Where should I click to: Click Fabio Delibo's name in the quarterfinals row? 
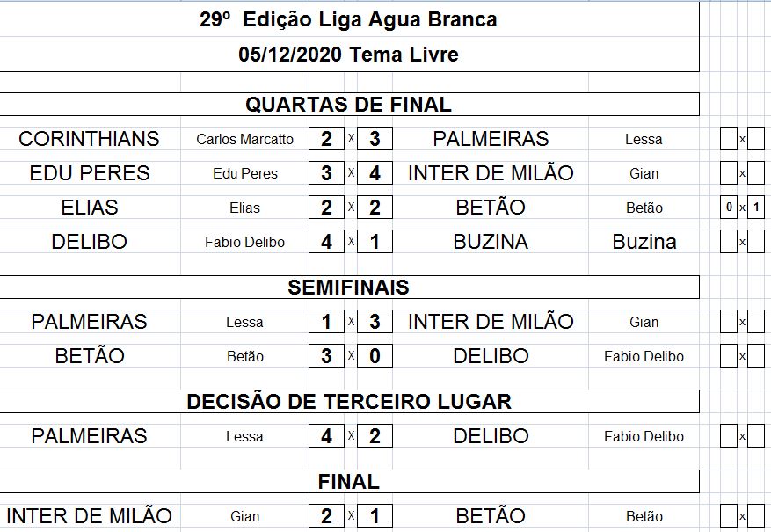click(244, 243)
